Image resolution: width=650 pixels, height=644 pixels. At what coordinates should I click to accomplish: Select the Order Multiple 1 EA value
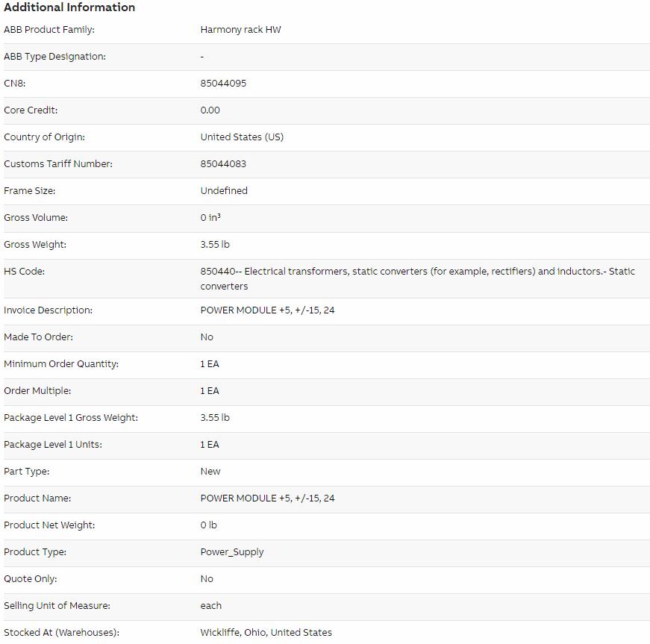click(x=210, y=391)
